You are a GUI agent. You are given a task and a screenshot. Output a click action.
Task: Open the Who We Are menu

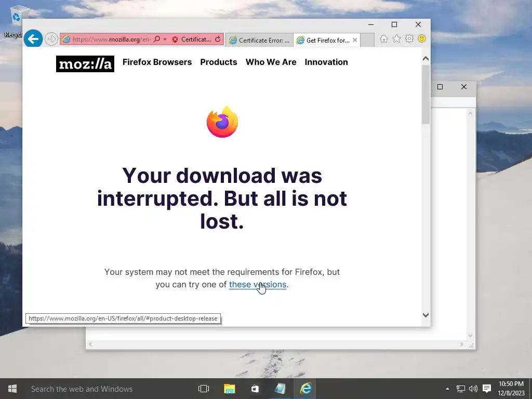click(x=271, y=62)
